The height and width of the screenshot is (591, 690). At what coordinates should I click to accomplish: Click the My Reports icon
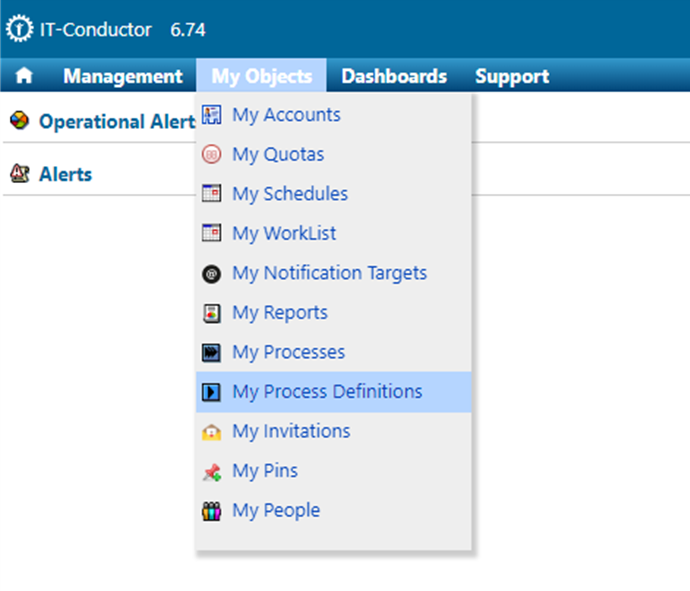coord(211,313)
